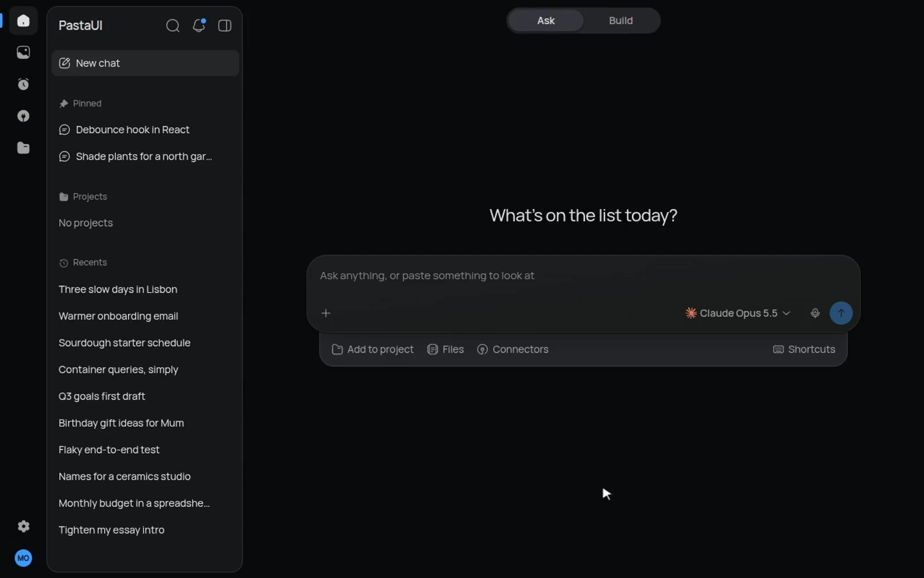Collapse the sidebar panel icon
924x578 pixels.
click(225, 25)
